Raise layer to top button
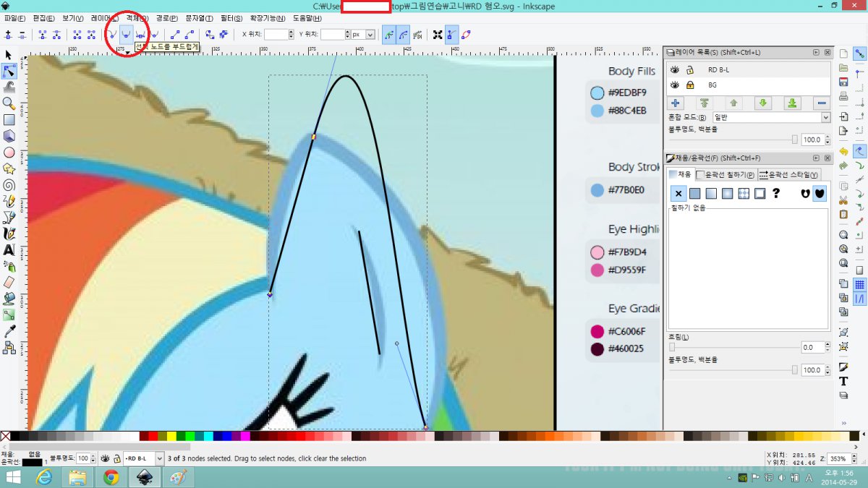This screenshot has width=868, height=488. [704, 103]
